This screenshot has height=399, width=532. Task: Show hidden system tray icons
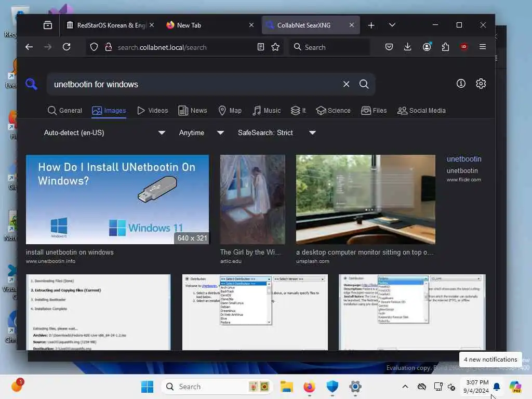[x=405, y=387]
